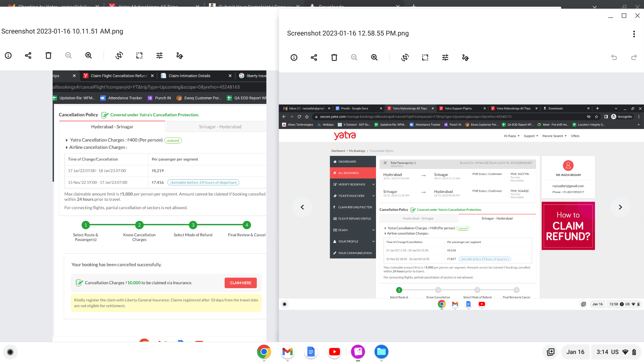Switch to the Gallery app on the shelf
Viewport: 644px width, 362px height.
tap(358, 352)
